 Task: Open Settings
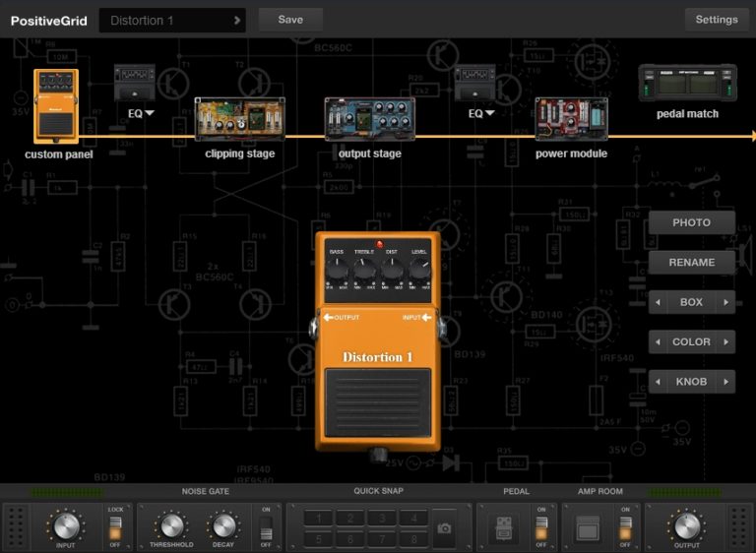(717, 20)
